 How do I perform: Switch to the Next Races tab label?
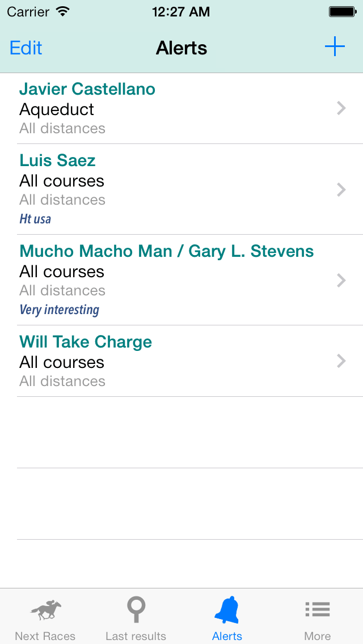tap(45, 636)
